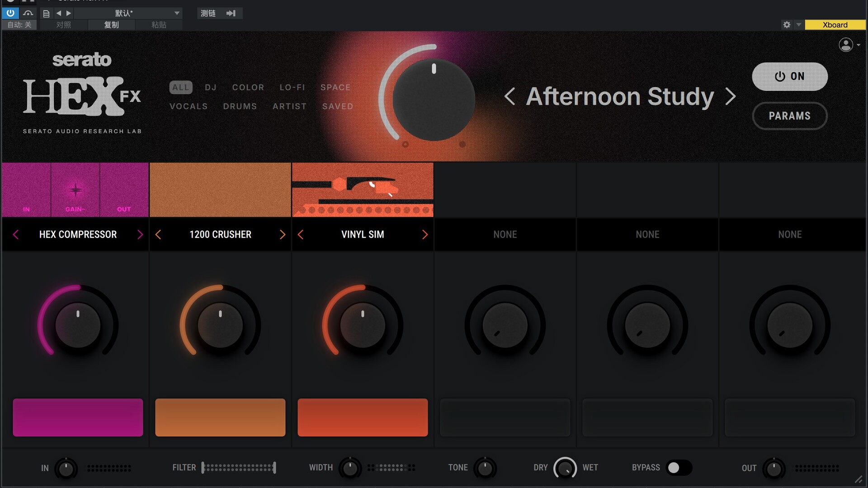Select next effect after VINYL SIM
The image size is (868, 488).
tap(425, 235)
